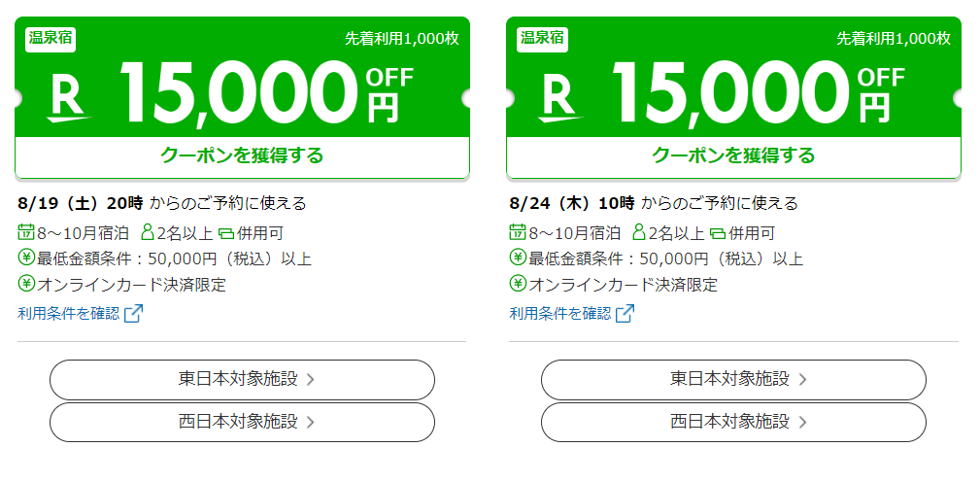Click yen icon beside right オンラインカード決済限定
The image size is (980, 482).
tap(518, 284)
